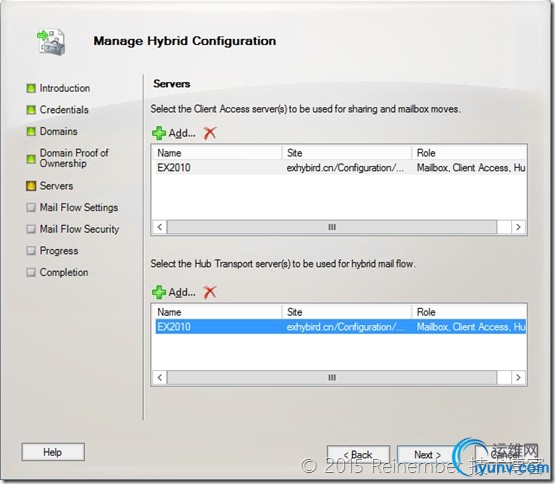Select the Introduction step label

point(65,88)
